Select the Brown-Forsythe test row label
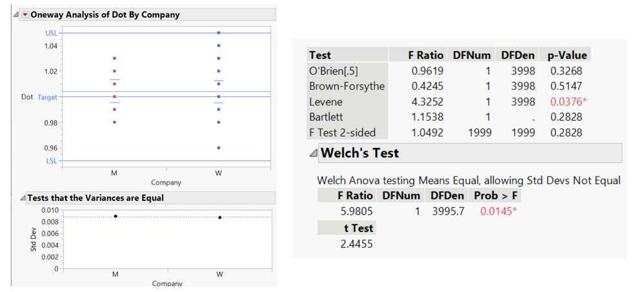The image size is (644, 292). 347,86
